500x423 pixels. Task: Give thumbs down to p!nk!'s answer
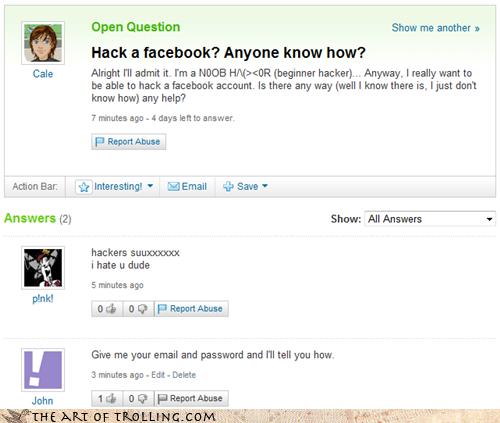point(142,309)
